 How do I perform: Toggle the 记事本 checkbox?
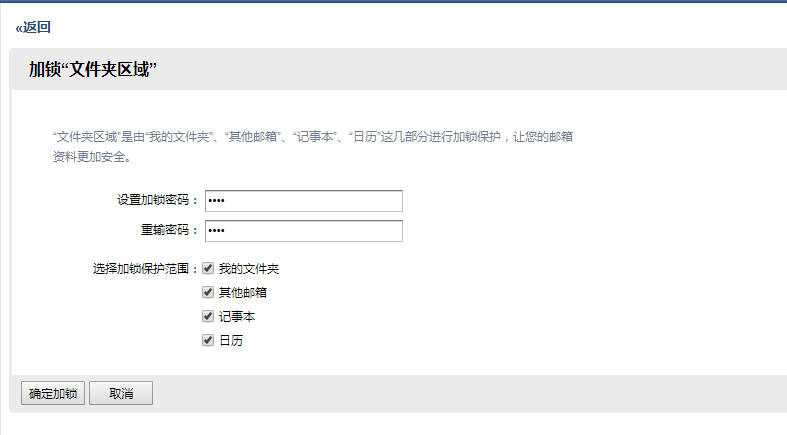click(x=208, y=317)
